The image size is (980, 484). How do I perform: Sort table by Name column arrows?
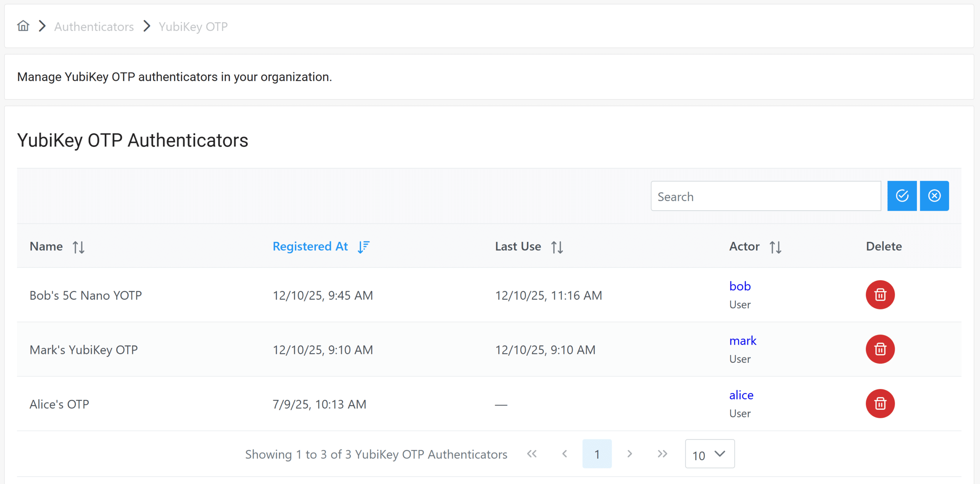click(x=78, y=247)
